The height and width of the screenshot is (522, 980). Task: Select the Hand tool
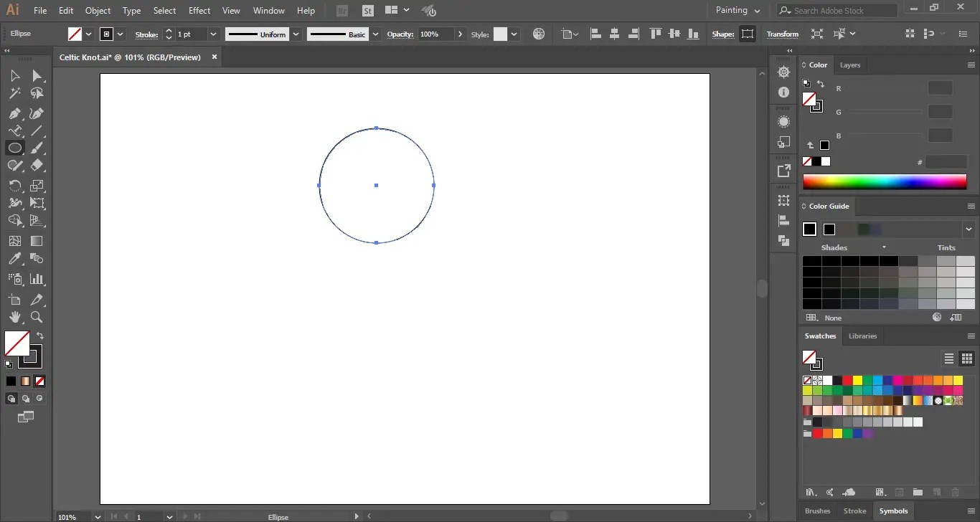14,317
